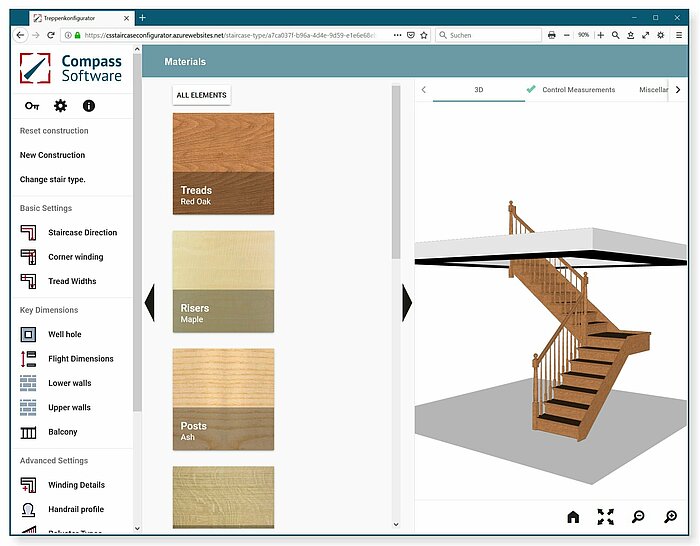Click the Well hole icon
This screenshot has width=700, height=546.
tap(28, 334)
